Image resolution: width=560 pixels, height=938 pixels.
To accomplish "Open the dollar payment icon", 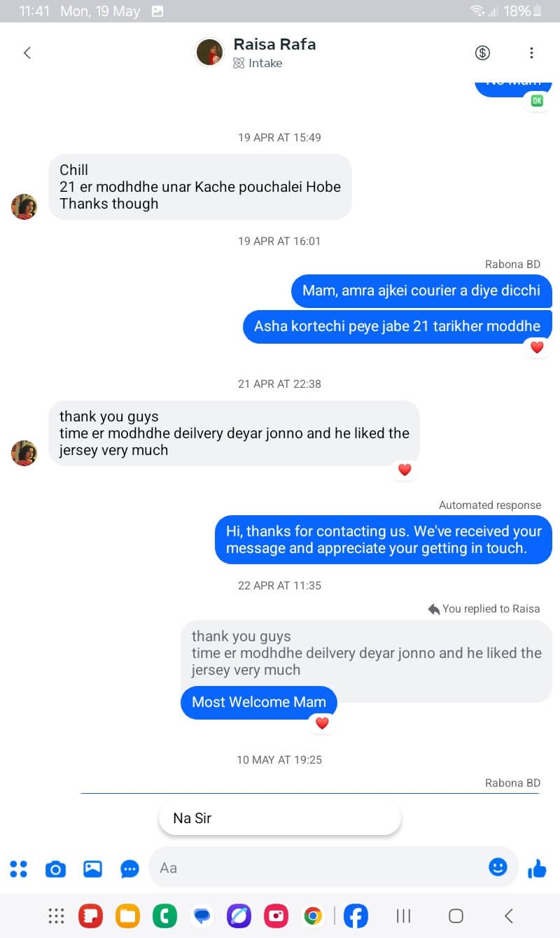I will (x=482, y=52).
